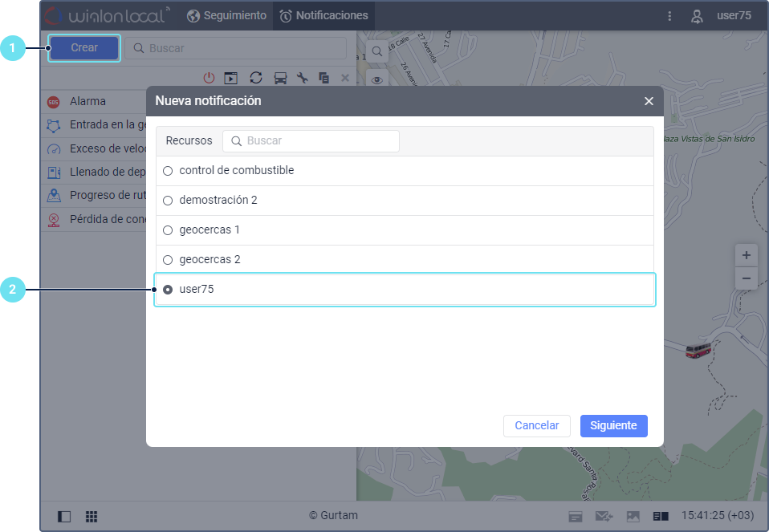The image size is (769, 532).
Task: Toggle the side panel icon in bottom bar
Action: 64,516
